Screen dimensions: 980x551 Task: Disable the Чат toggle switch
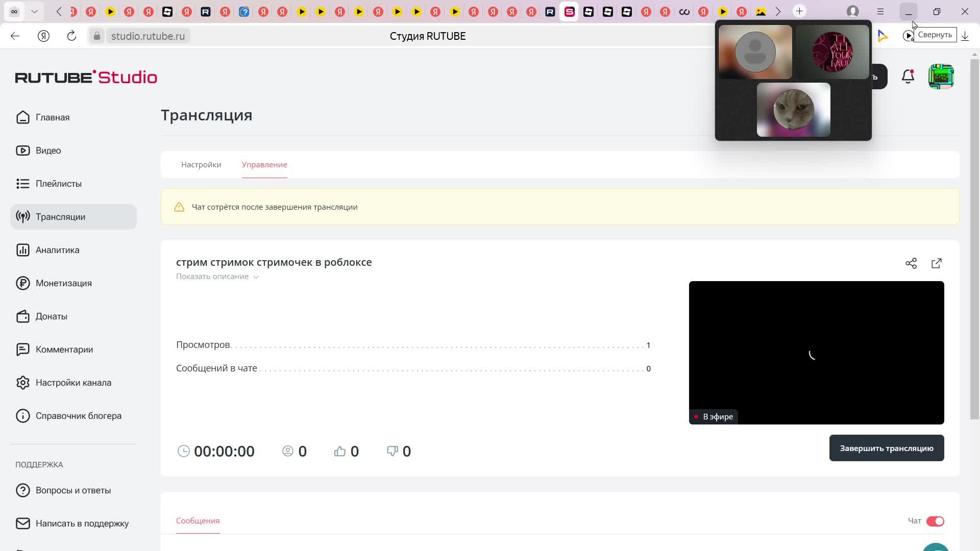pyautogui.click(x=935, y=521)
